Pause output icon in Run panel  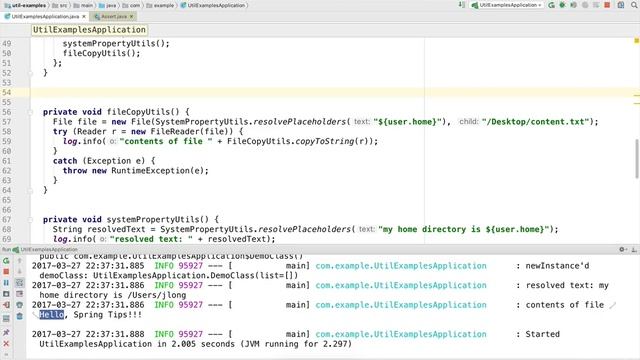coord(6,282)
